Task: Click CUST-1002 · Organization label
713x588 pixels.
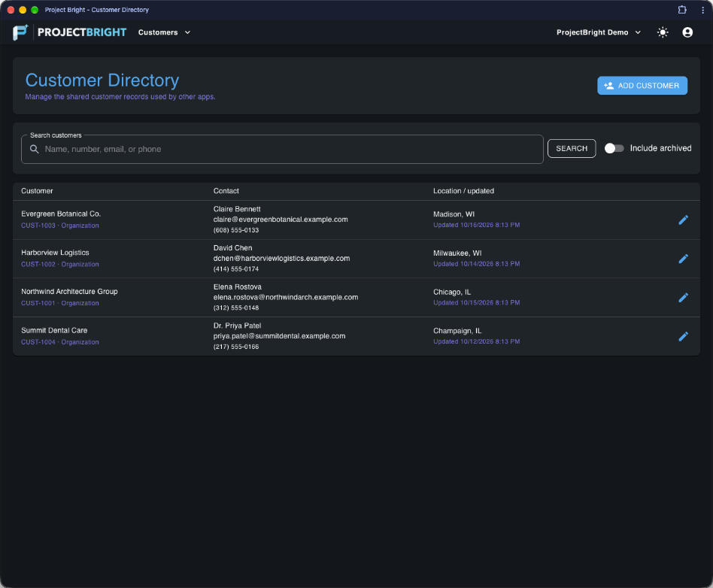Action: (x=60, y=264)
